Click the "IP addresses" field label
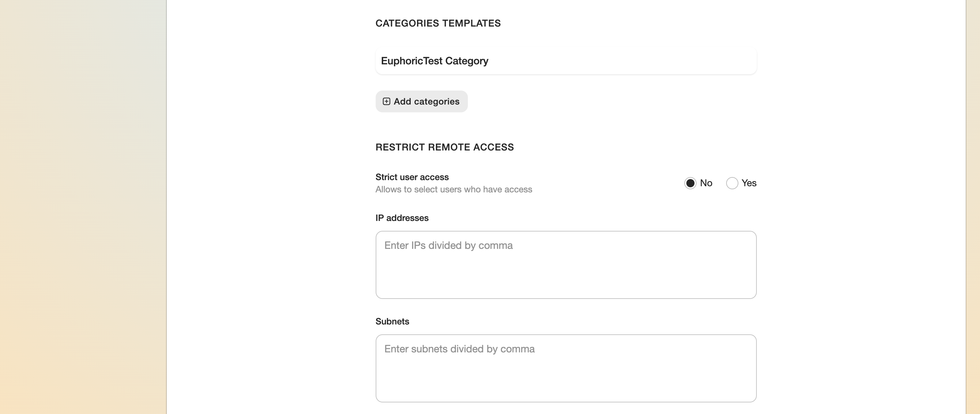Viewport: 980px width, 414px height. point(402,218)
